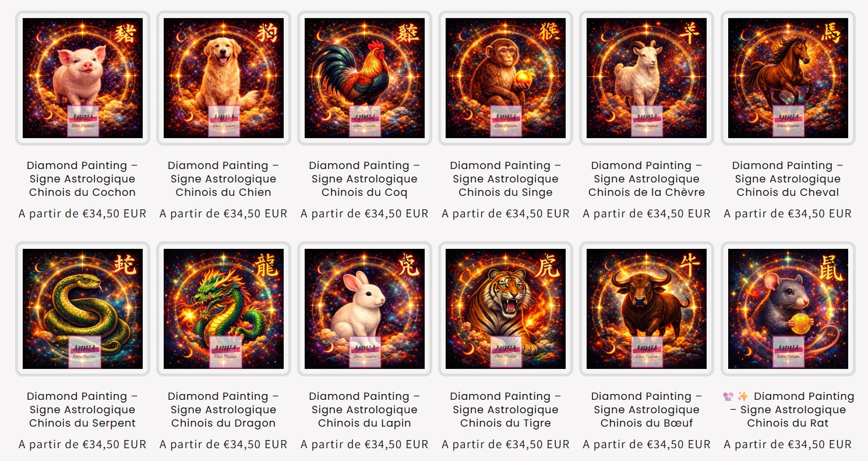
Task: Open the 'Chinois du Dragon' title link
Action: coord(224,410)
